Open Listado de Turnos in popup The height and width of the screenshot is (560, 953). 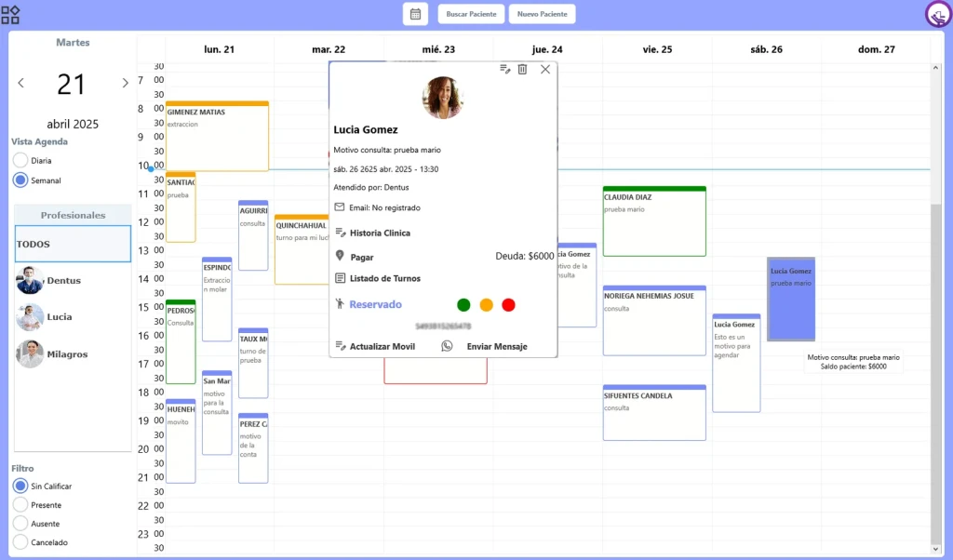coord(384,278)
